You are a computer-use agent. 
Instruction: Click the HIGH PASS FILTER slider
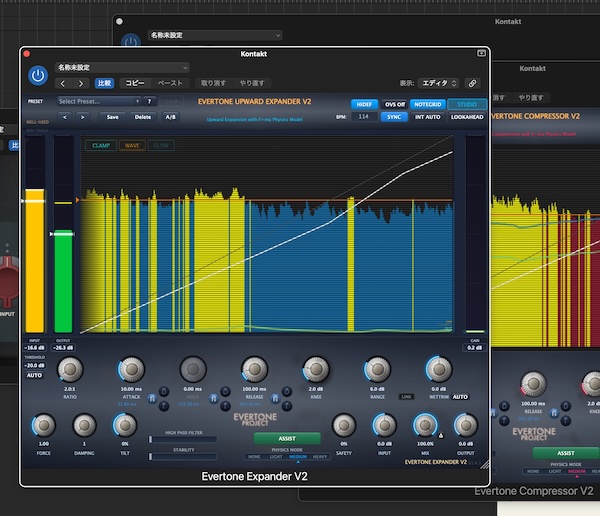tap(183, 439)
